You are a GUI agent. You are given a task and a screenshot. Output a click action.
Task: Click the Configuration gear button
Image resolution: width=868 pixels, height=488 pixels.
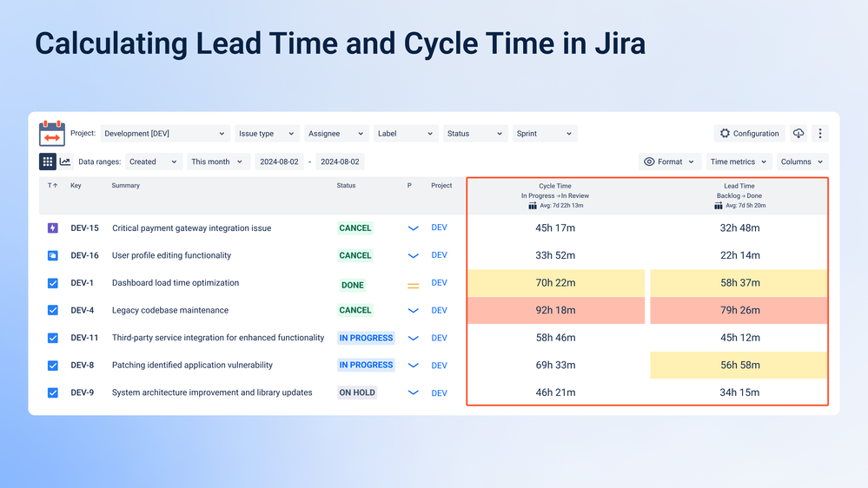pyautogui.click(x=750, y=134)
